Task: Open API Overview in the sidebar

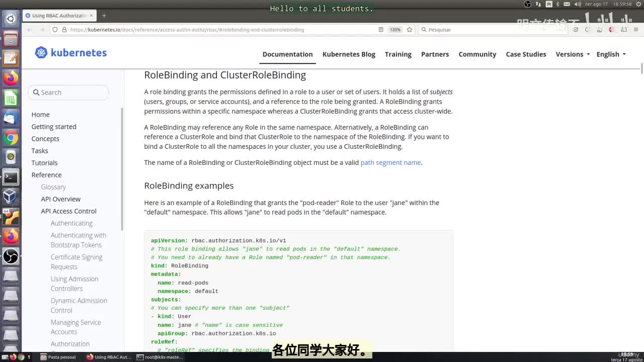Action: (x=61, y=199)
